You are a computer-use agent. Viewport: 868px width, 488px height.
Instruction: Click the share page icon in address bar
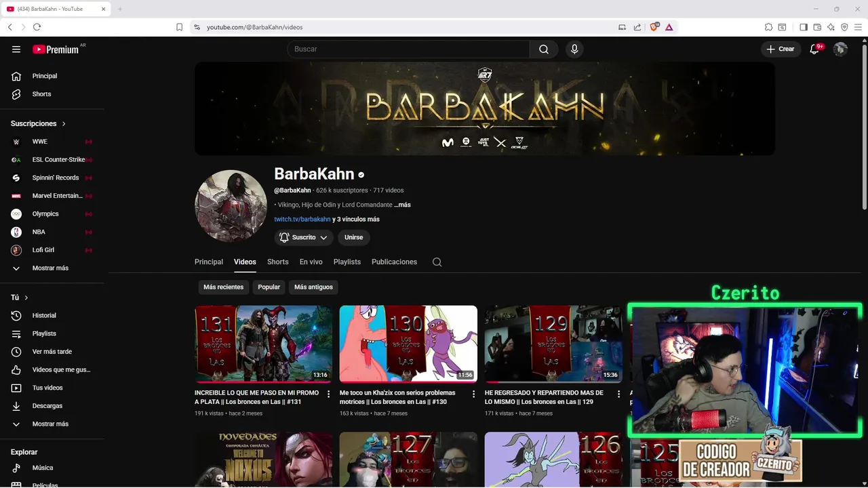(637, 27)
